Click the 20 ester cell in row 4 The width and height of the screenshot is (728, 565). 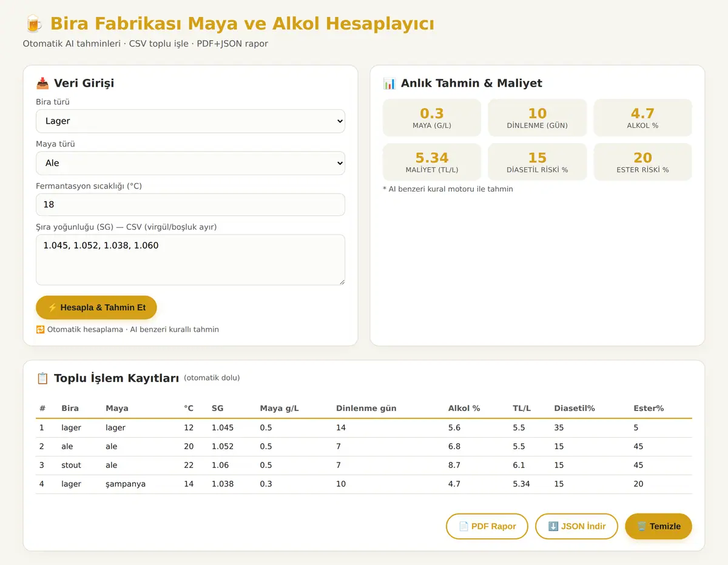pos(638,484)
